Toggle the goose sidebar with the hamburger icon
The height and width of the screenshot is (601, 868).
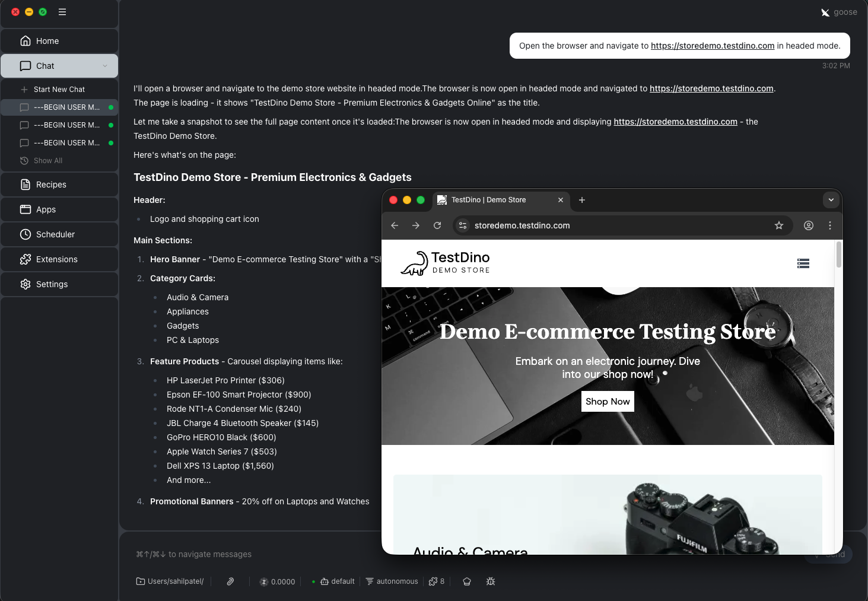pyautogui.click(x=62, y=12)
